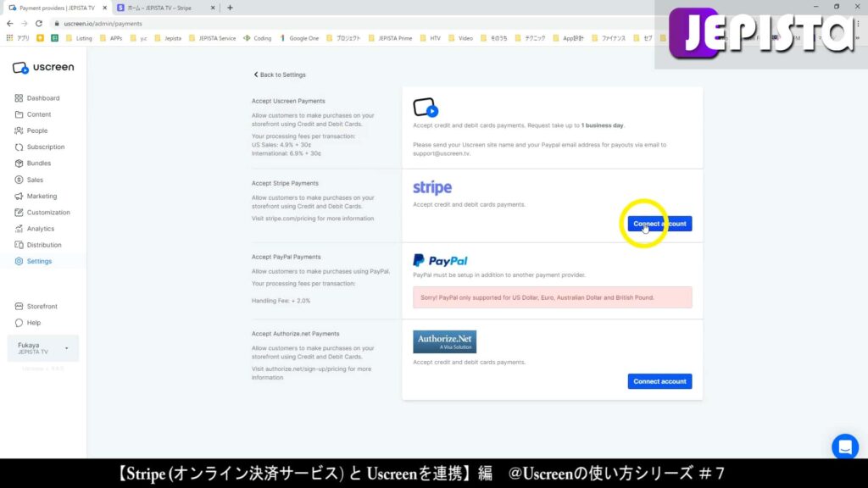This screenshot has width=868, height=488.
Task: Open the JEPISTA Prime bookmark folder
Action: point(390,38)
